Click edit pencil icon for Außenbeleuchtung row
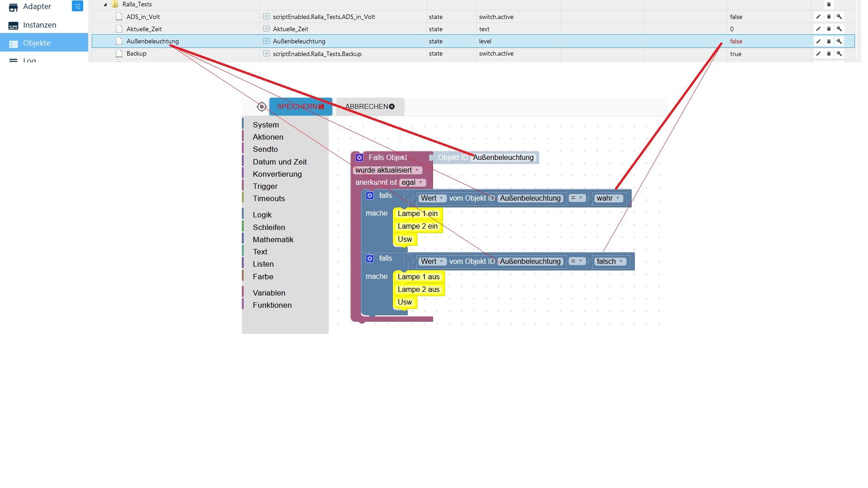 tap(818, 41)
